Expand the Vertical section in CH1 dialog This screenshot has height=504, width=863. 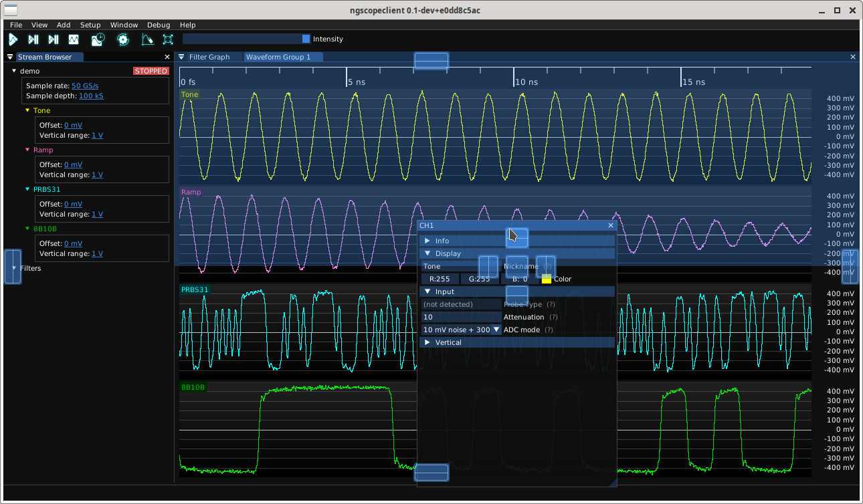[516, 343]
